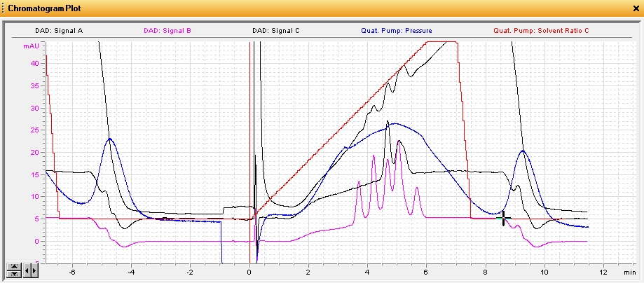Viewport: 644px width, 283px height.
Task: Pick the DAD: Signal C legend label
Action: (x=276, y=31)
